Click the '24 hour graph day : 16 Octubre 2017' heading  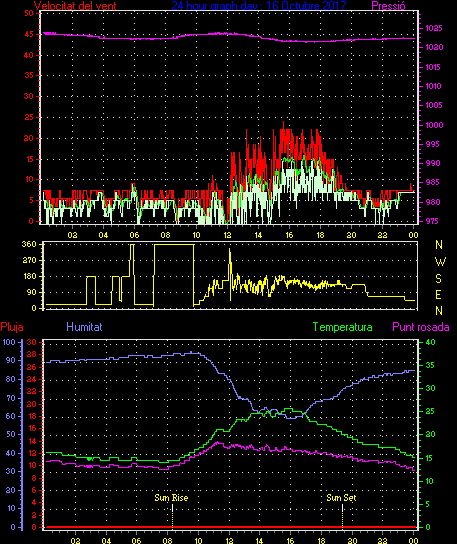pos(259,6)
